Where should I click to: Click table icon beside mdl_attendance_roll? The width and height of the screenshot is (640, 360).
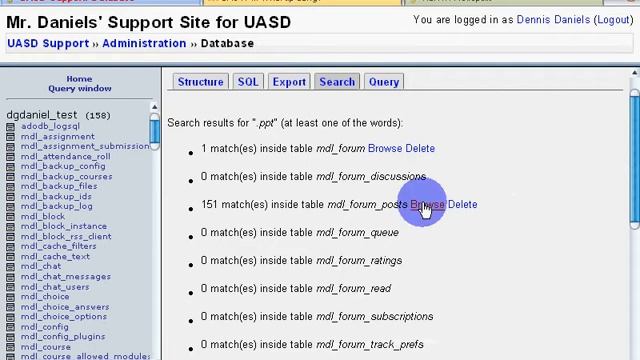coord(11,157)
